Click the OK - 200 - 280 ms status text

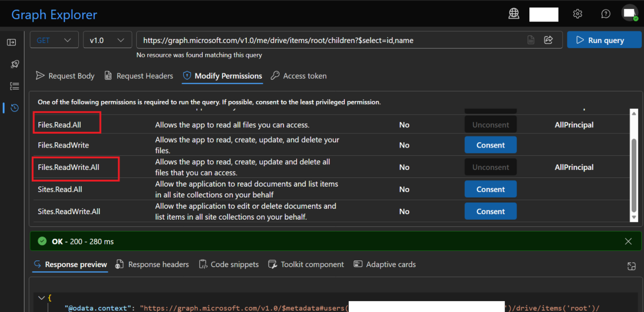pos(82,241)
